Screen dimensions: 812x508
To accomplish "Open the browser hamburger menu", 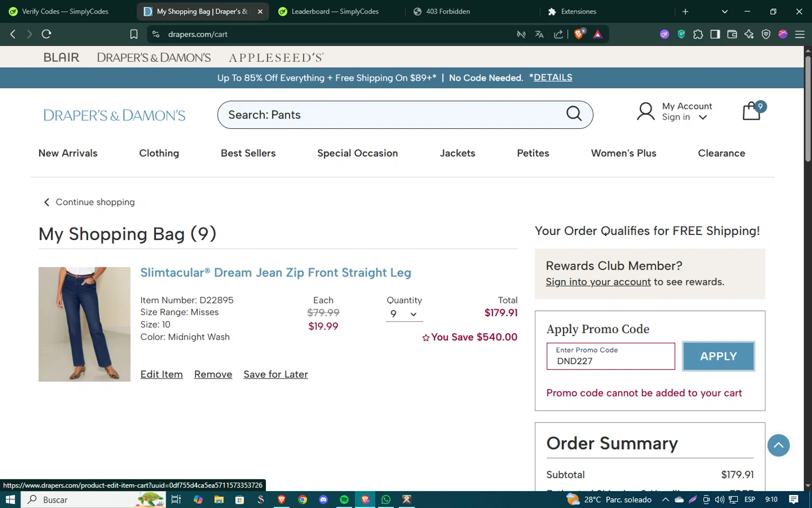I will pyautogui.click(x=800, y=34).
